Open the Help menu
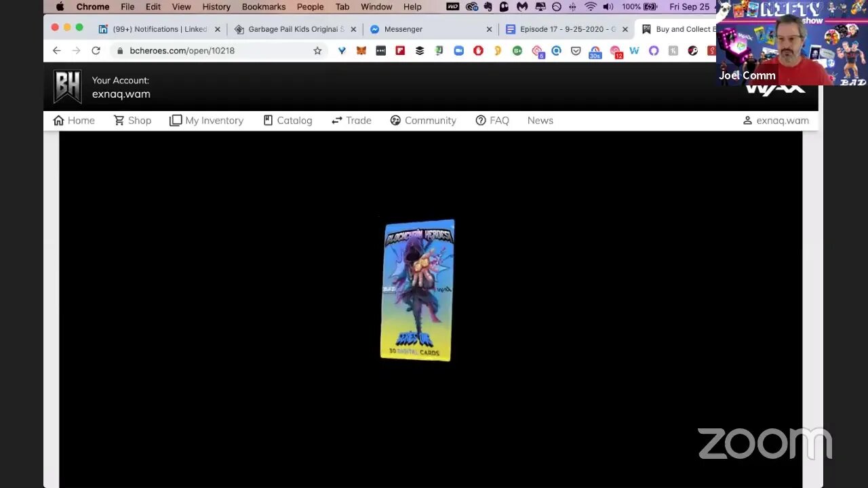 click(412, 7)
